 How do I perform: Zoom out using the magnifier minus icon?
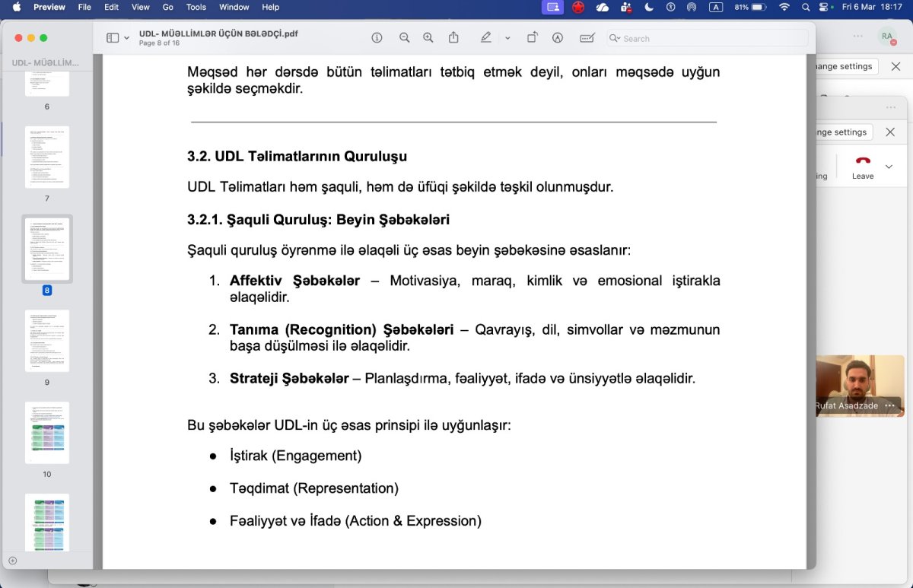[404, 38]
